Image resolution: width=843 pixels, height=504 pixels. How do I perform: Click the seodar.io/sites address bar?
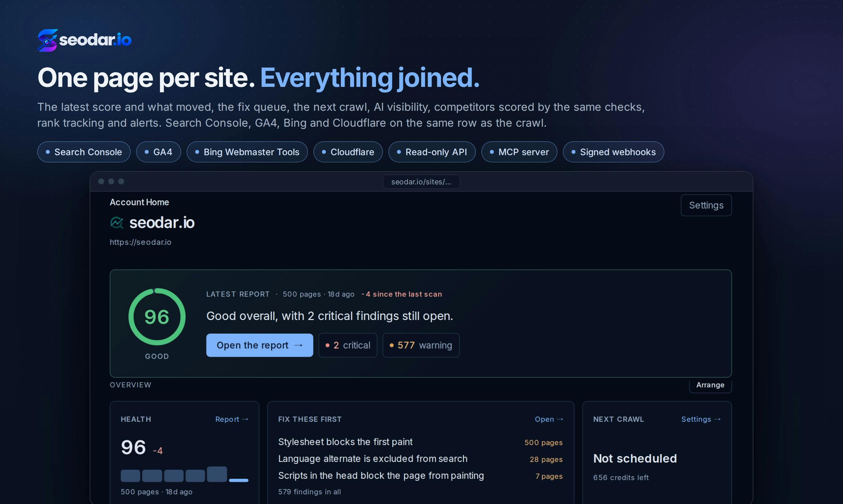coord(421,182)
